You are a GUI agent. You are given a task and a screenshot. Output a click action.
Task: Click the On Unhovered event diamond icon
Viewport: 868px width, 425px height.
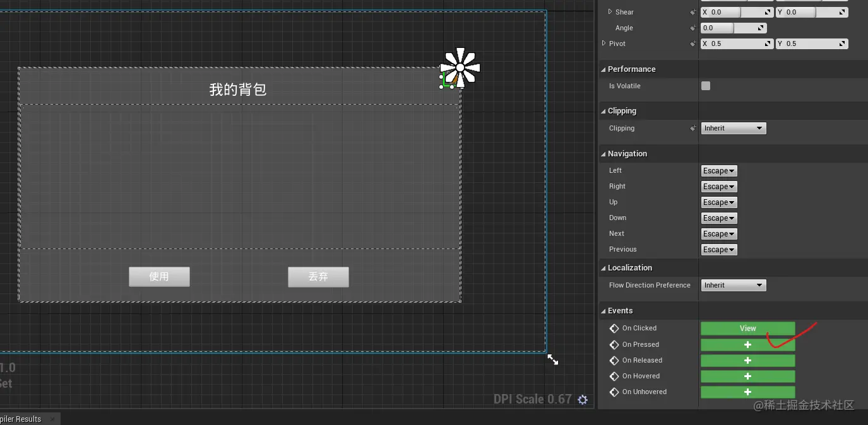[614, 392]
